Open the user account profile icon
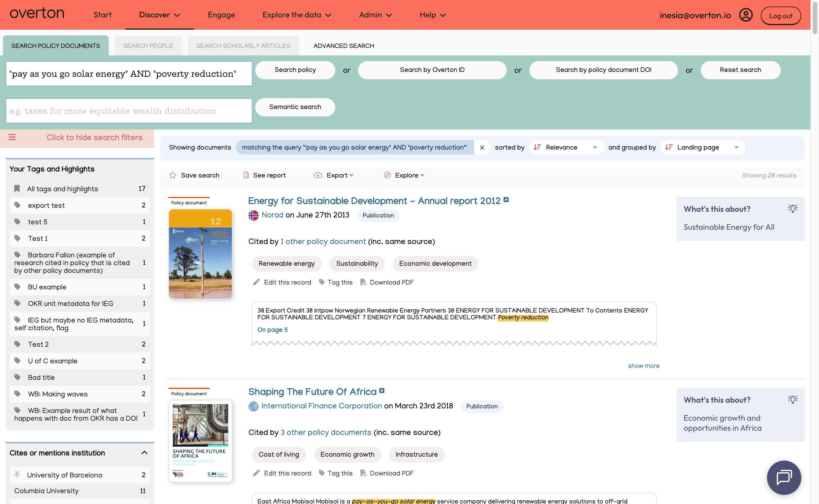Screen dimensions: 819x504 [x=746, y=15]
